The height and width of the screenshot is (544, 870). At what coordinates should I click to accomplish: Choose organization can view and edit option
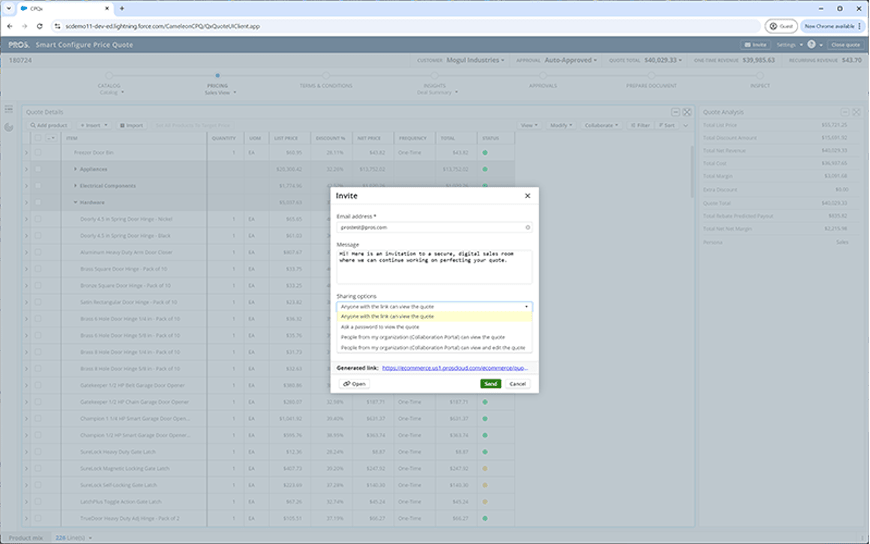[x=434, y=347]
